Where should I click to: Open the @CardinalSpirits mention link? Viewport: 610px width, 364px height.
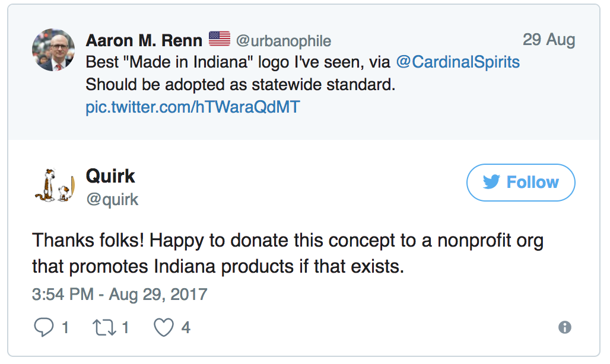(x=457, y=62)
